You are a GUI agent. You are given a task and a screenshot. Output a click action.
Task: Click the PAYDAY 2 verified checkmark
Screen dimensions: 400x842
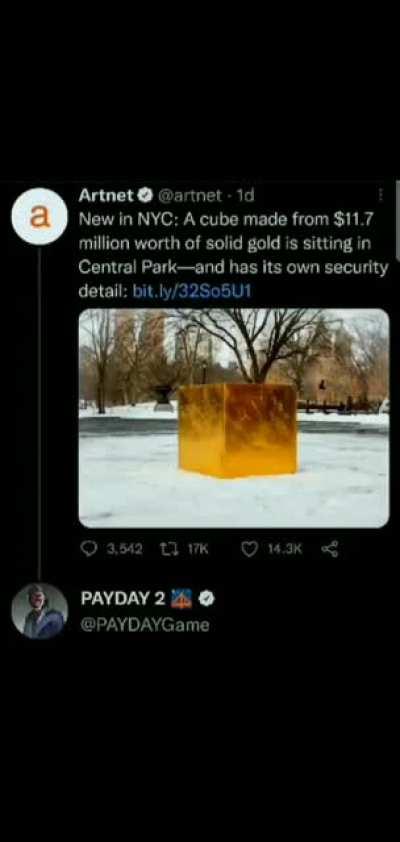[207, 599]
